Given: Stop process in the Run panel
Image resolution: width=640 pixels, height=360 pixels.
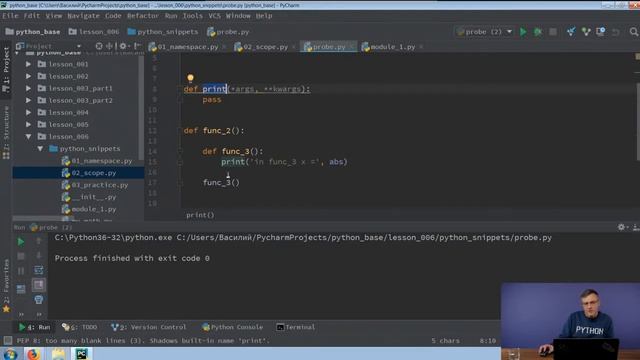Looking at the screenshot, I should [20, 256].
